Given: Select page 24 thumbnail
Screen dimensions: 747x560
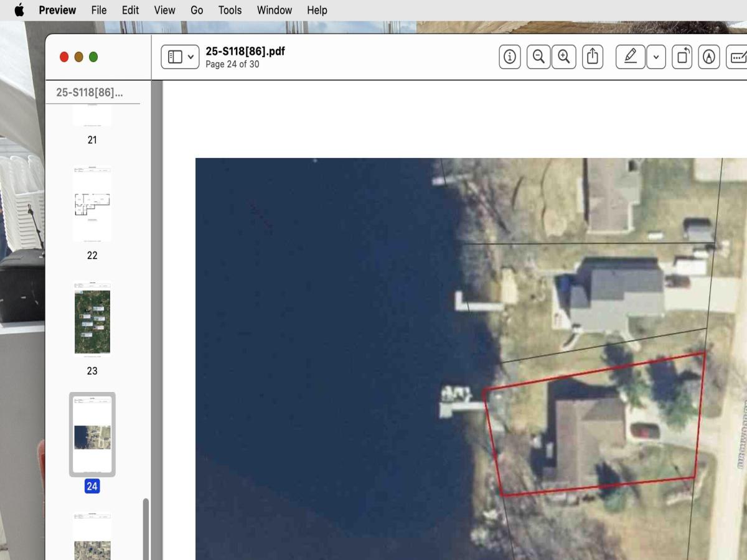Looking at the screenshot, I should pyautogui.click(x=92, y=434).
